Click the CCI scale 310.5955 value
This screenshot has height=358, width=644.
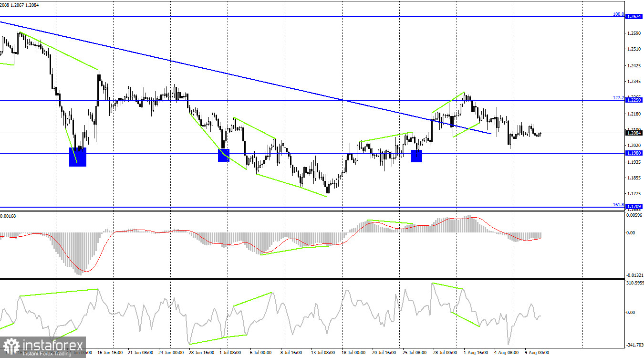pyautogui.click(x=635, y=283)
